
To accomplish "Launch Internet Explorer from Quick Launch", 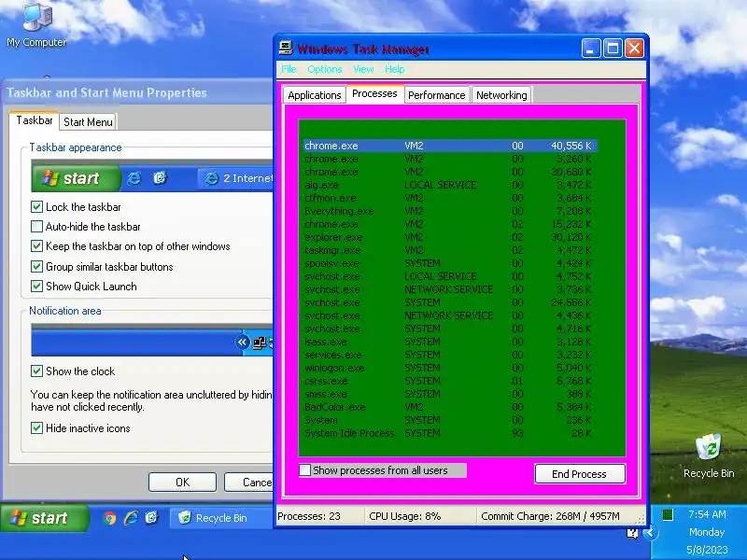I will pos(131,518).
